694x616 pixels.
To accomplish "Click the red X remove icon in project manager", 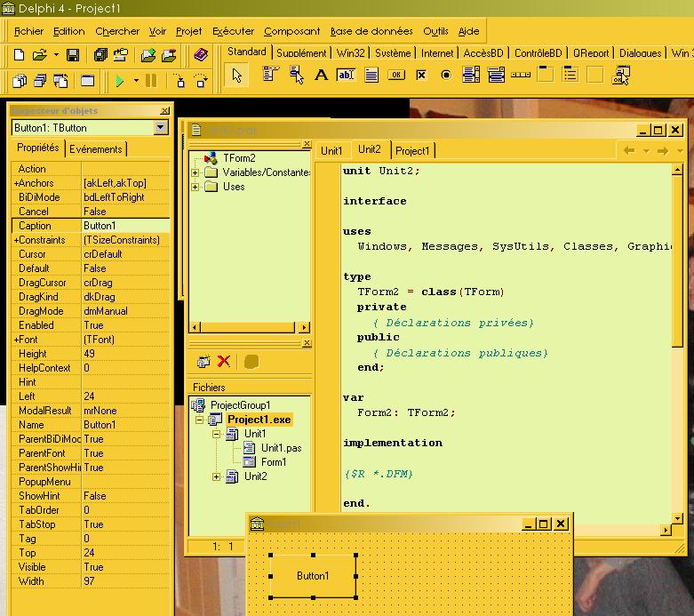I will pos(224,362).
